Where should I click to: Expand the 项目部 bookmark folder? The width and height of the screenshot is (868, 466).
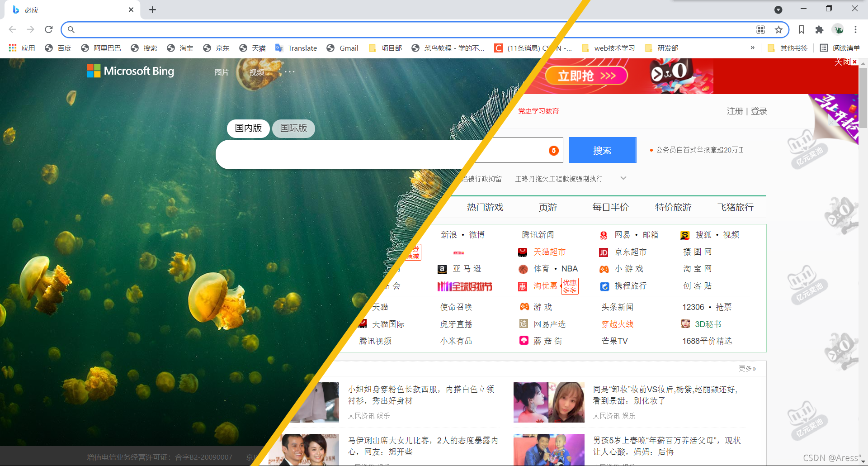pyautogui.click(x=385, y=48)
